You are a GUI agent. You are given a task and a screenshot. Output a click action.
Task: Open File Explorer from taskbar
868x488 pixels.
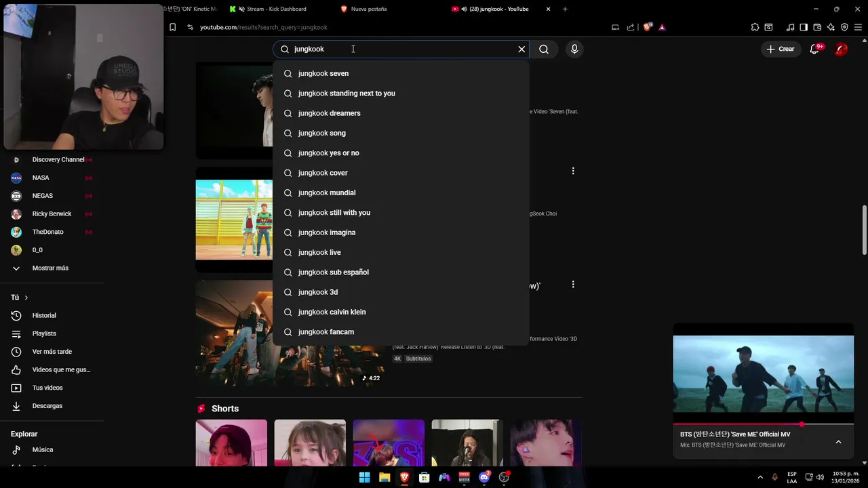(384, 477)
